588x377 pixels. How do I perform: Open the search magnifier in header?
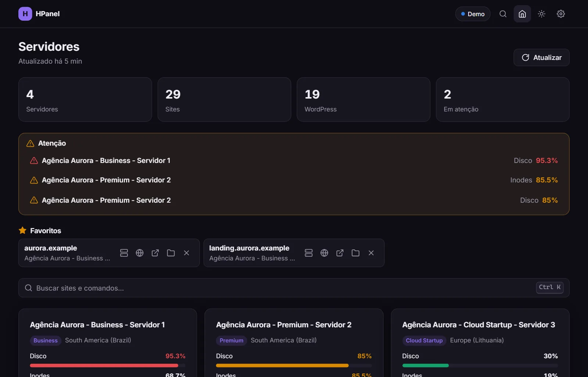503,14
